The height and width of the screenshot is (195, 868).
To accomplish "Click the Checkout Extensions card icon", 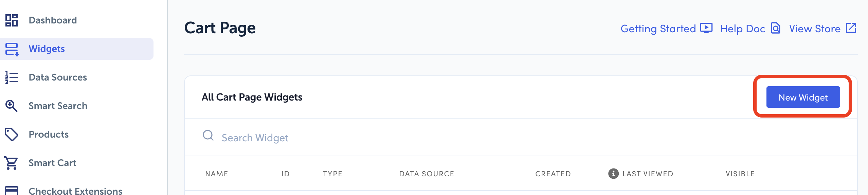I will 12,191.
